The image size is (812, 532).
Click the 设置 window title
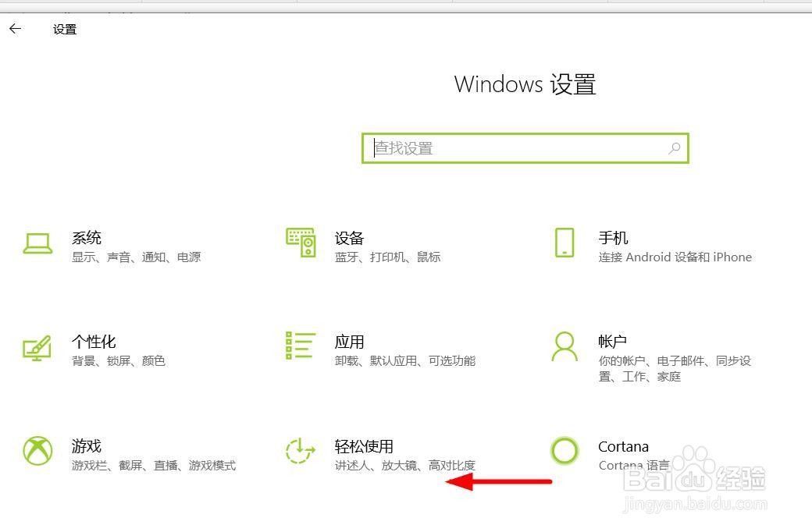click(65, 30)
